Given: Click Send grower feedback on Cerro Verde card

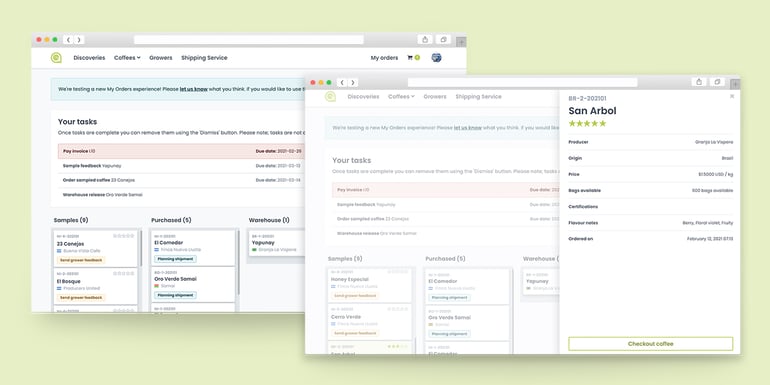Looking at the screenshot, I should coord(355,333).
